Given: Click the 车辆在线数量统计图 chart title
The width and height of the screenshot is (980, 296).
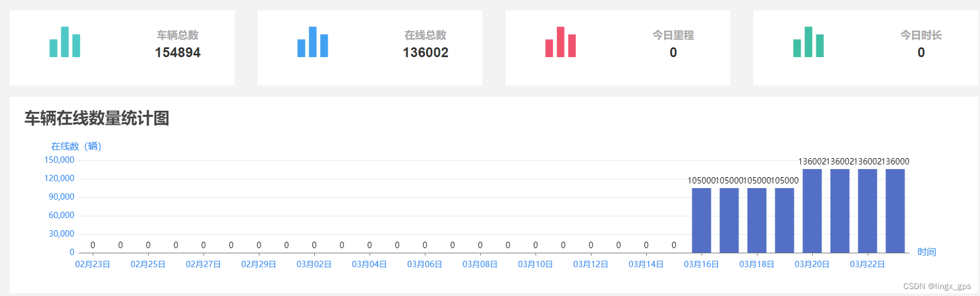Looking at the screenshot, I should (x=97, y=118).
